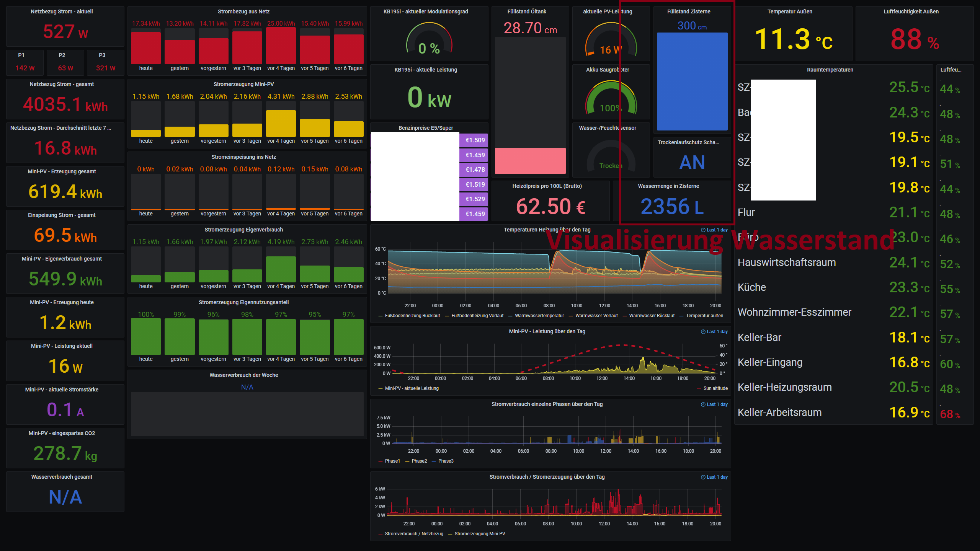Click the Wohnzimmer-Esszimmer temperature row
Image resolution: width=980 pixels, height=551 pixels.
tap(834, 312)
